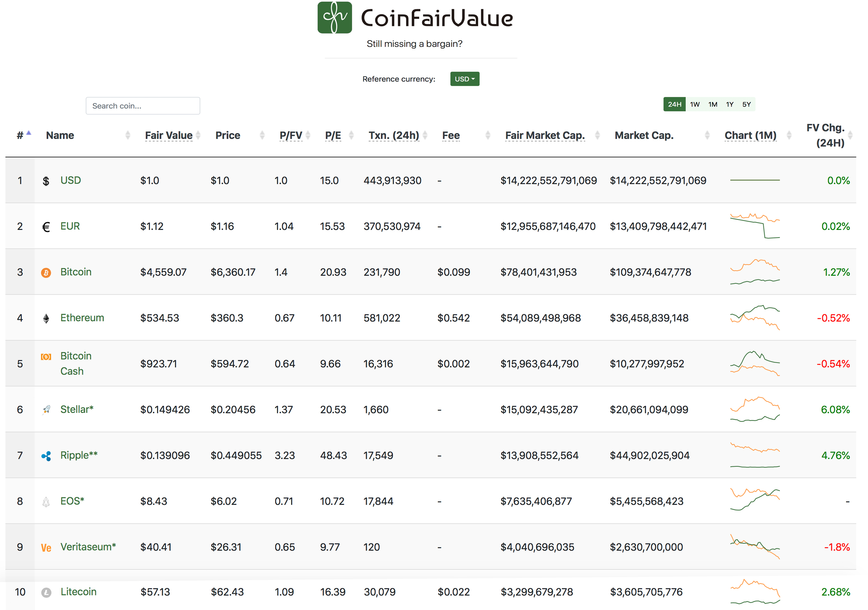Viewport: 868px width, 610px height.
Task: Click the Ripple row mini chart
Action: click(755, 455)
